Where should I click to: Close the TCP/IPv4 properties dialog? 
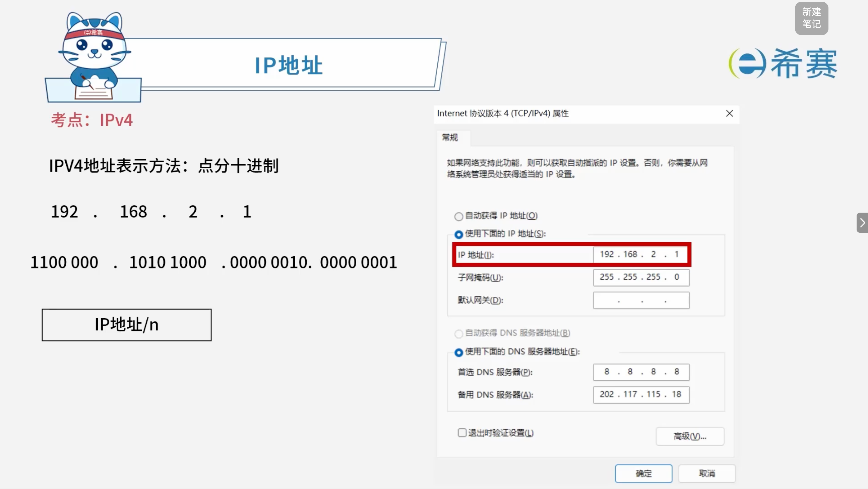pyautogui.click(x=730, y=113)
